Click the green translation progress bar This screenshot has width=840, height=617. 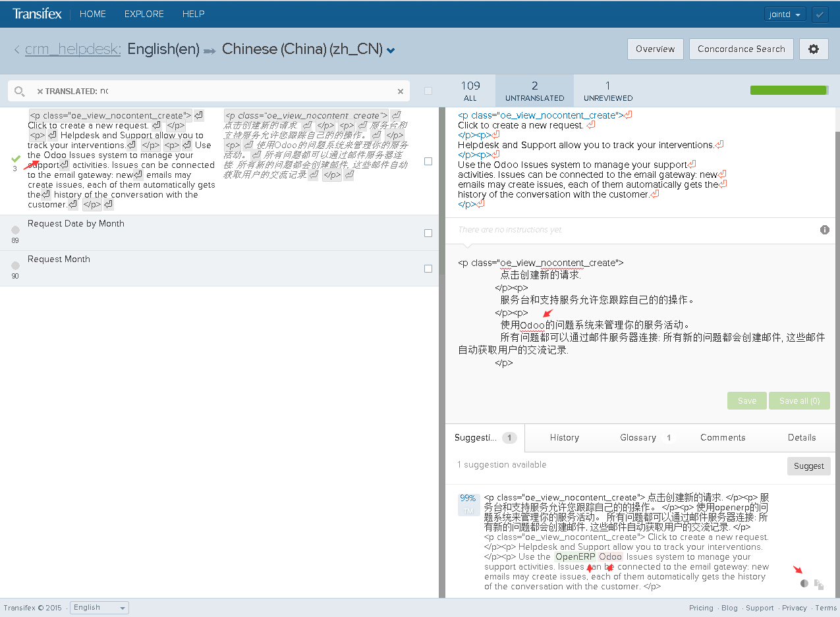(789, 90)
